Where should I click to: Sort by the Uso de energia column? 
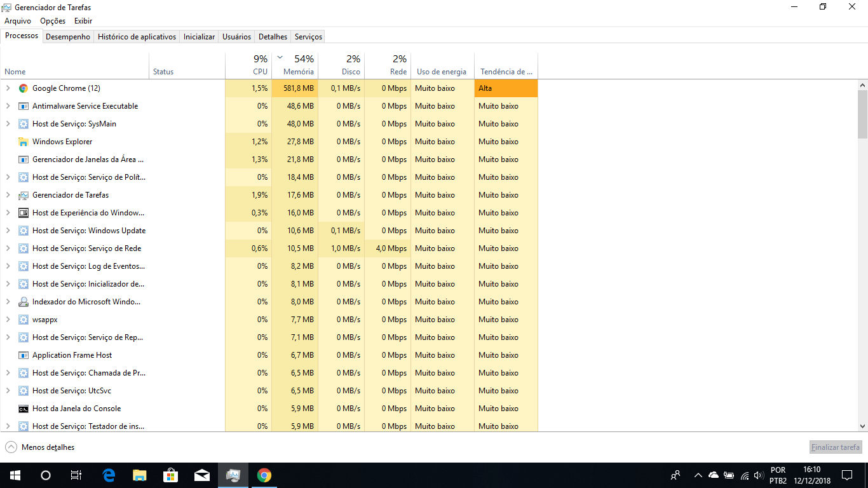click(x=442, y=65)
